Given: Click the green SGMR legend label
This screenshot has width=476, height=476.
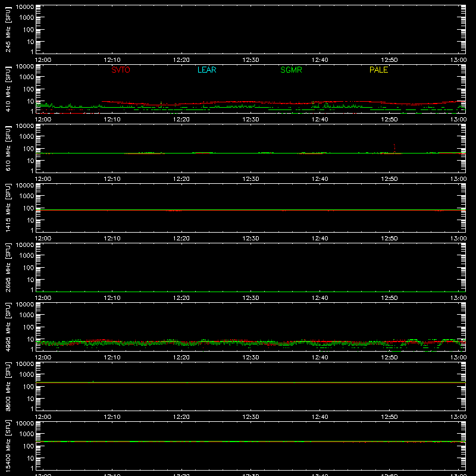Looking at the screenshot, I should click(291, 70).
